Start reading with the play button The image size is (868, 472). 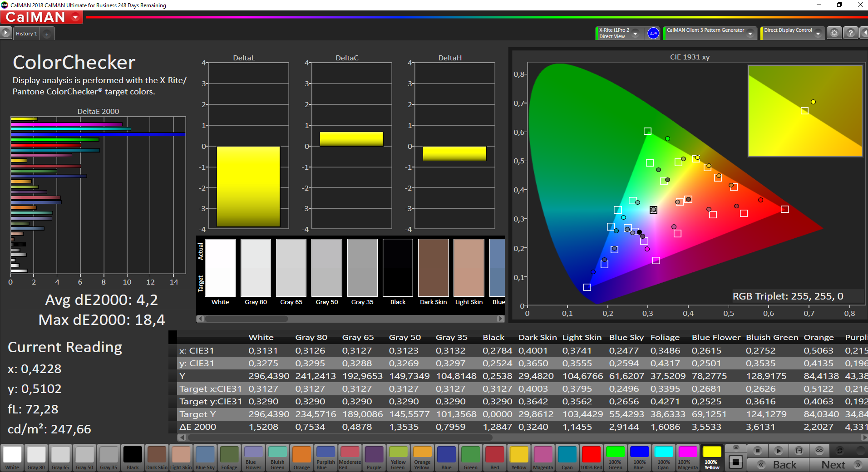pos(778,451)
